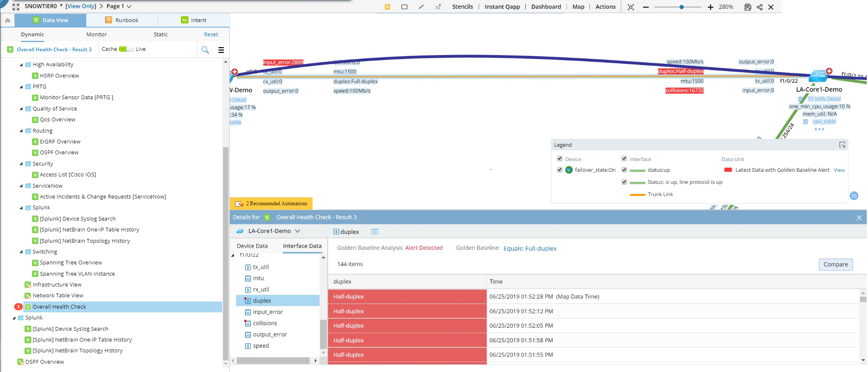Click the fit-to-screen zoom icon

coord(631,7)
